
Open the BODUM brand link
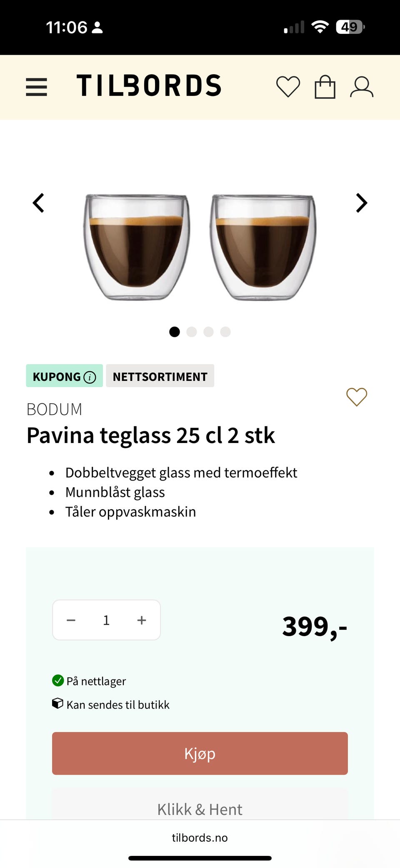54,409
